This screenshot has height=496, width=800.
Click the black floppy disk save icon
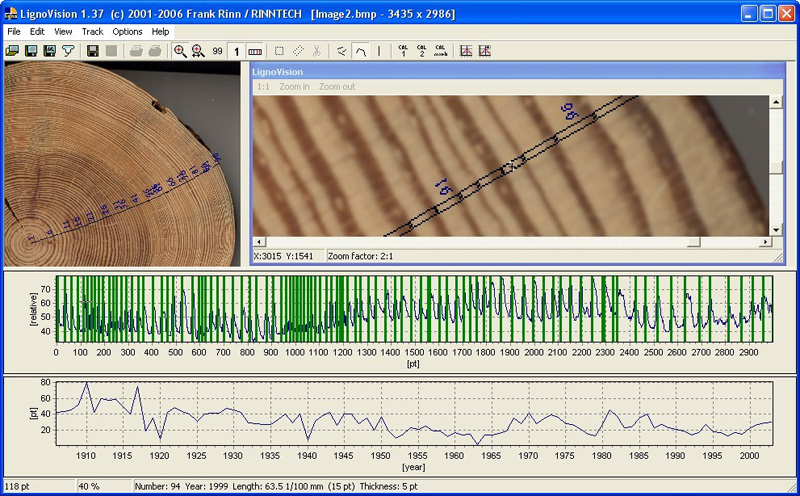tap(93, 51)
